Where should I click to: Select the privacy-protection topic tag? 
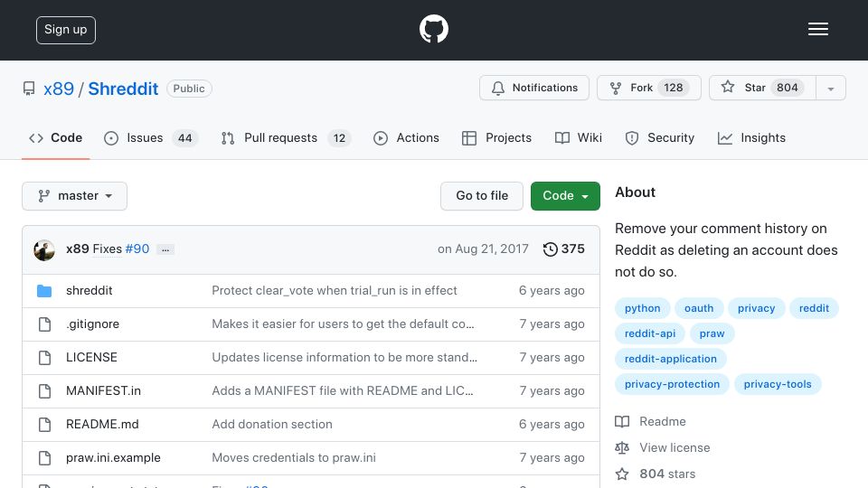[x=672, y=385]
